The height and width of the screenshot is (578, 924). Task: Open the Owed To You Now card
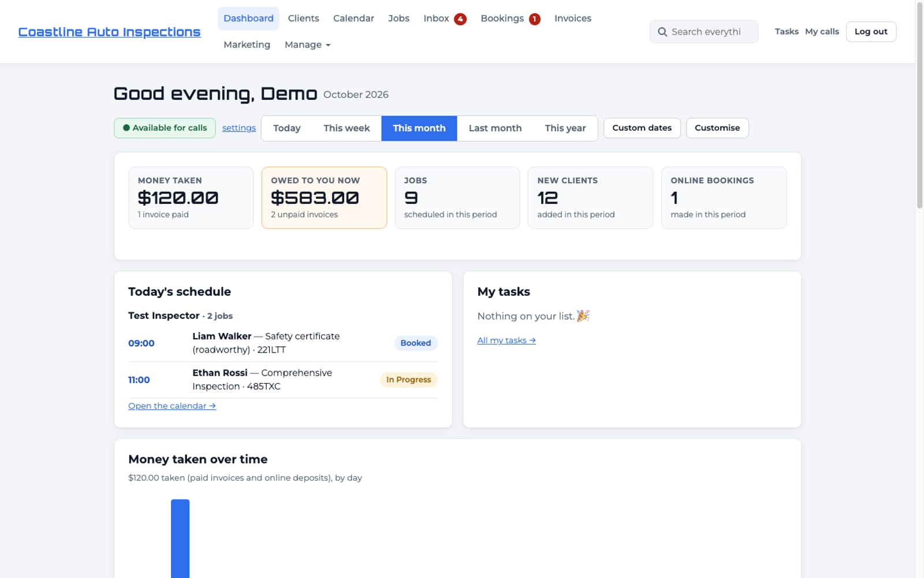pos(324,198)
